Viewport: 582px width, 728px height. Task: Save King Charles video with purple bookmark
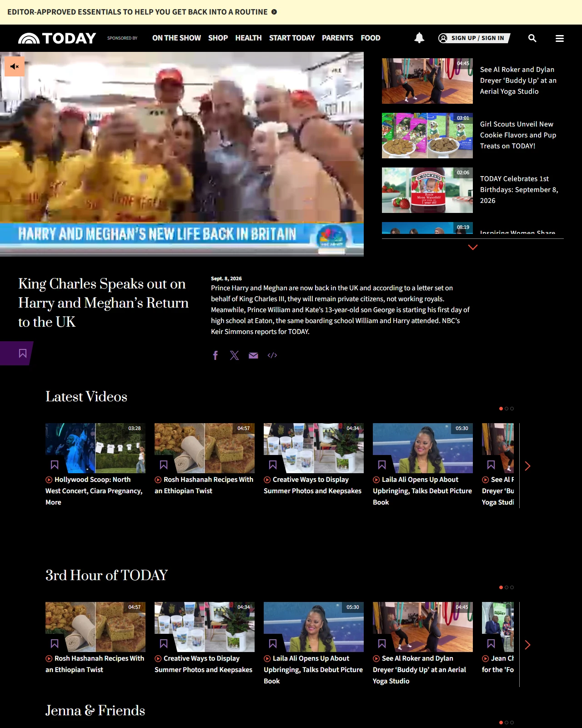pos(22,354)
